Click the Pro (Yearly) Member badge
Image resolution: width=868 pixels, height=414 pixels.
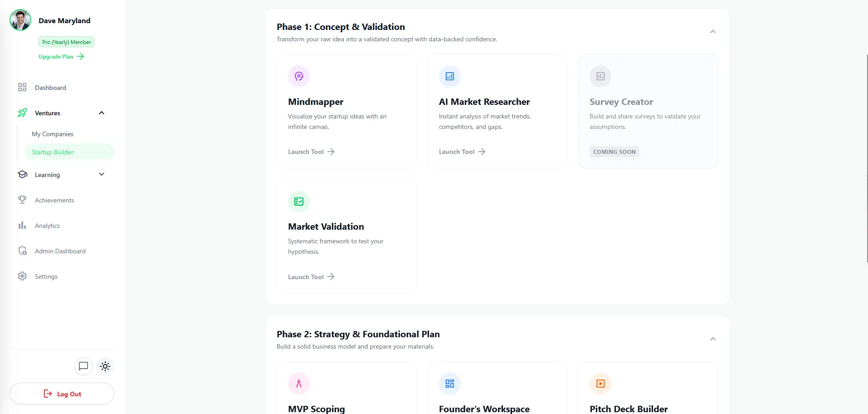pos(67,42)
